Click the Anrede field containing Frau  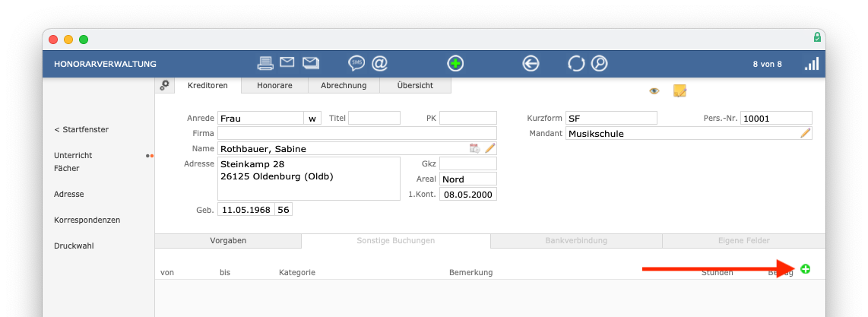click(x=261, y=118)
